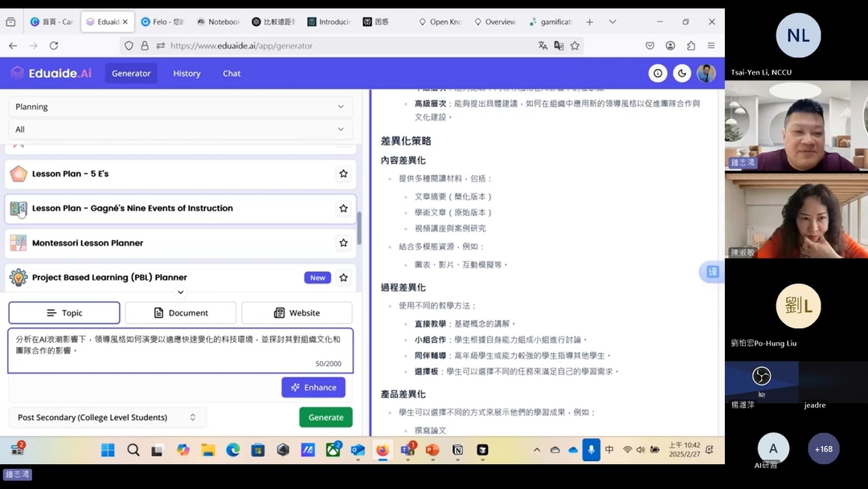
Task: Show the +168 more participants
Action: [x=824, y=449]
